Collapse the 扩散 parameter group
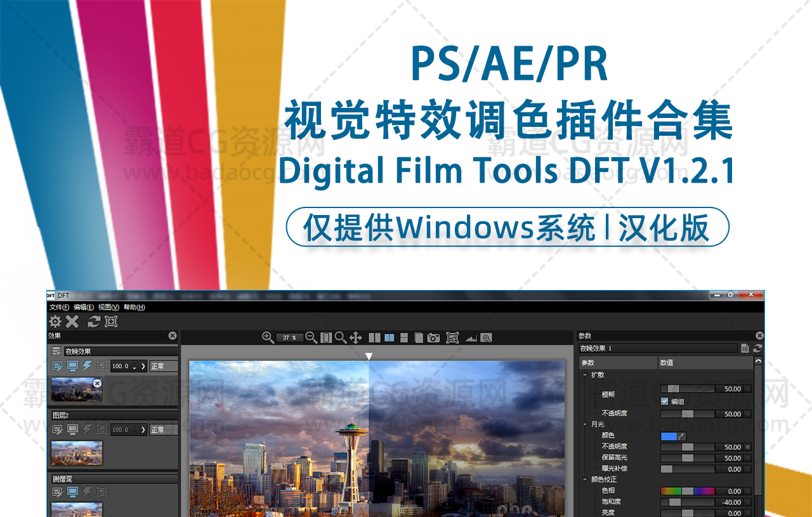The height and width of the screenshot is (517, 812). tap(584, 375)
